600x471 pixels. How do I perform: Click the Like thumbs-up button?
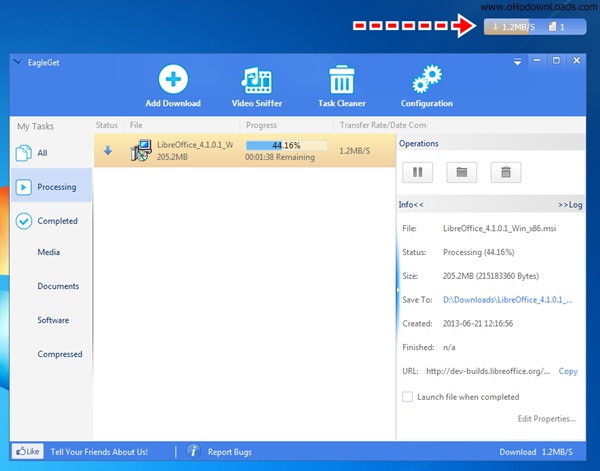28,451
